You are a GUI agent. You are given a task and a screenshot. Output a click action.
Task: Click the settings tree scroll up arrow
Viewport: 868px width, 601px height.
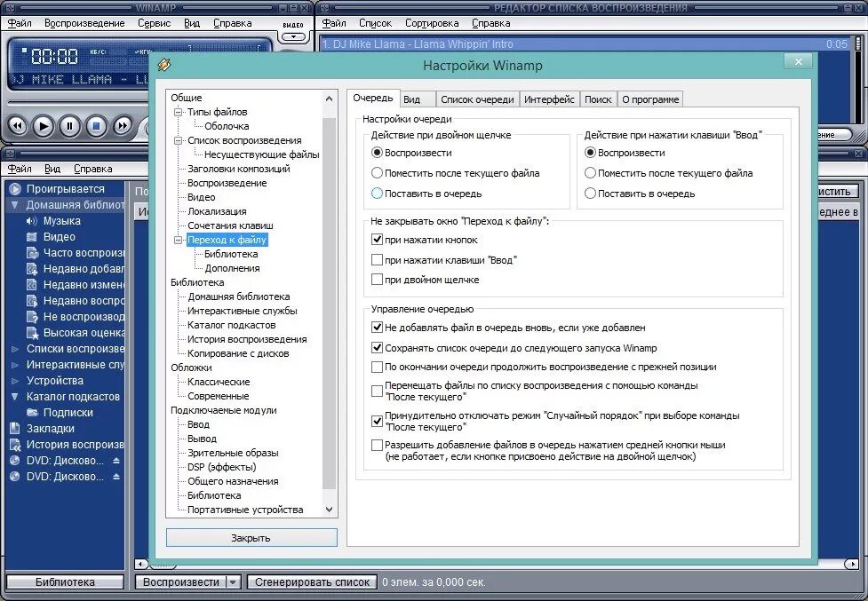point(330,99)
